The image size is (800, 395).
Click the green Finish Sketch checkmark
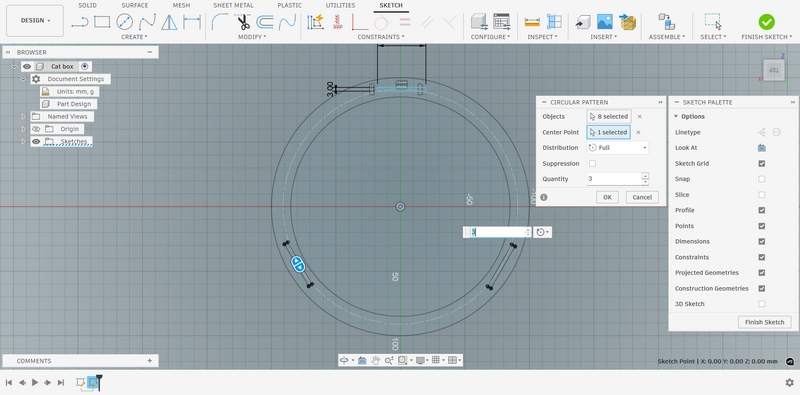(766, 21)
